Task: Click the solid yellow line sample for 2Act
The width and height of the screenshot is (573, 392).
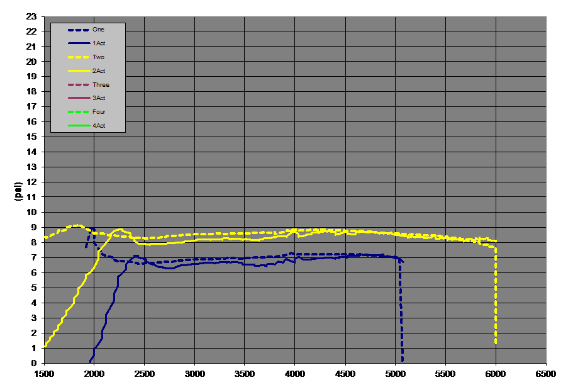Action: [x=78, y=71]
